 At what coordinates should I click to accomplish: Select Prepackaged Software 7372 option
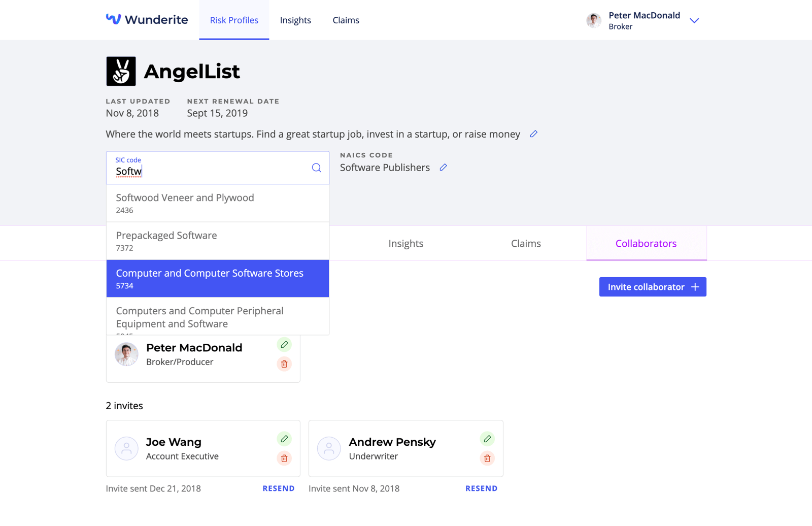tap(218, 241)
